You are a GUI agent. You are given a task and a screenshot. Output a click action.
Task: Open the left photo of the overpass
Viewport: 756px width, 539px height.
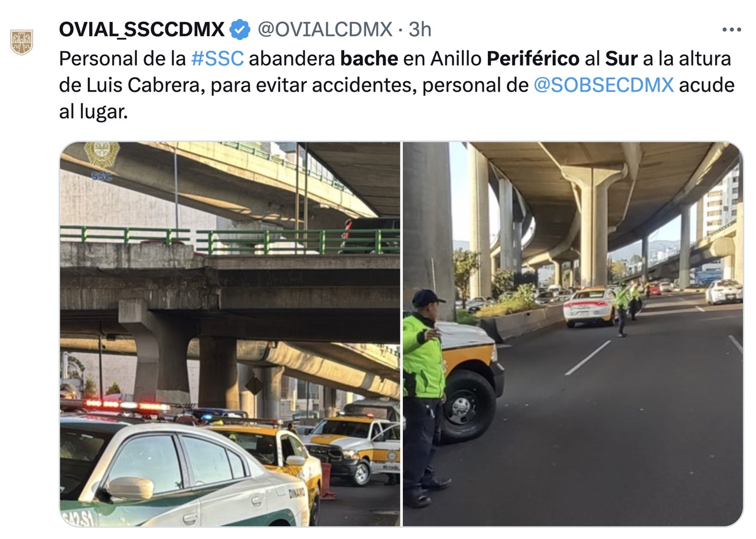[229, 334]
